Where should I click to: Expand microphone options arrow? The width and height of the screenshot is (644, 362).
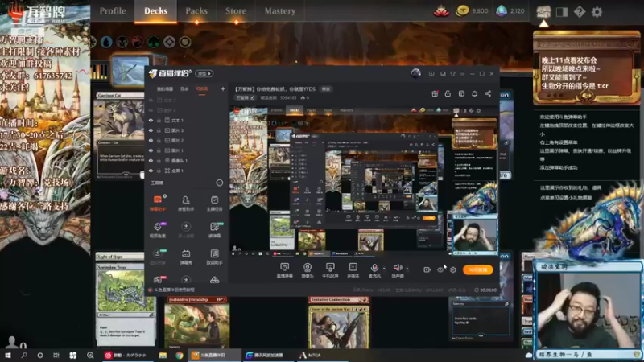[384, 269]
